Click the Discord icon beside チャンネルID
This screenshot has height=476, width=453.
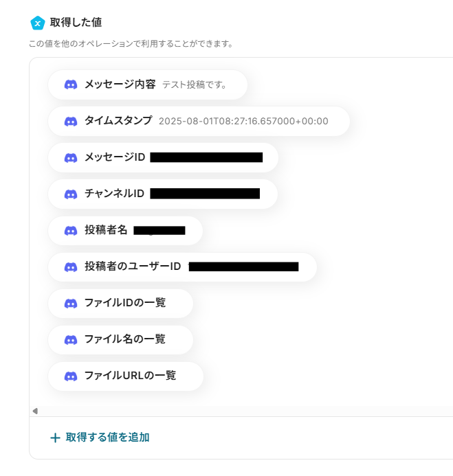pos(71,194)
